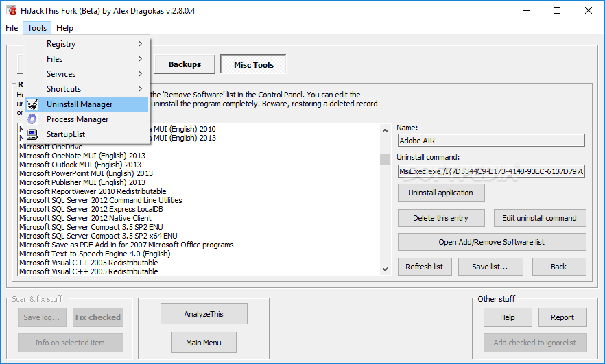Click the Uninstall application button

pyautogui.click(x=441, y=193)
